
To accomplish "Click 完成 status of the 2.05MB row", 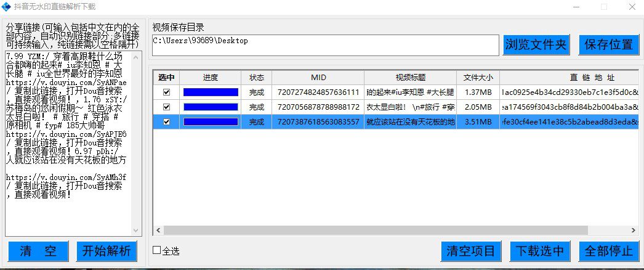I will [x=256, y=107].
